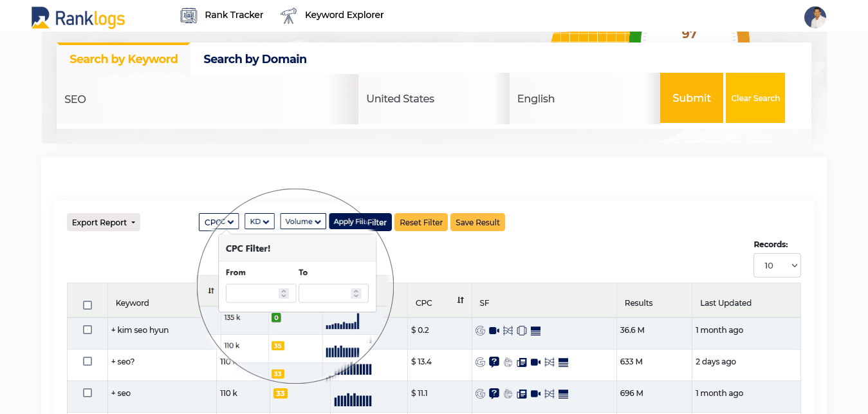Check the + seo row checkbox

point(88,393)
